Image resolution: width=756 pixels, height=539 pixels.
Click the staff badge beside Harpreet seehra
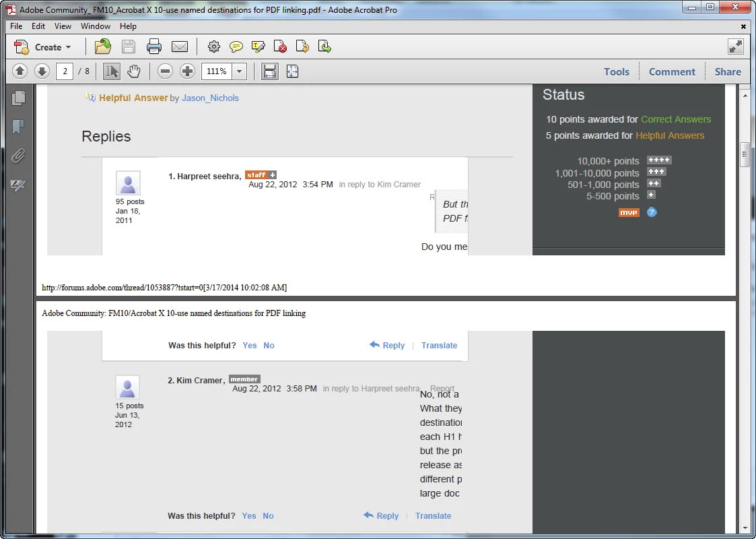pyautogui.click(x=261, y=175)
